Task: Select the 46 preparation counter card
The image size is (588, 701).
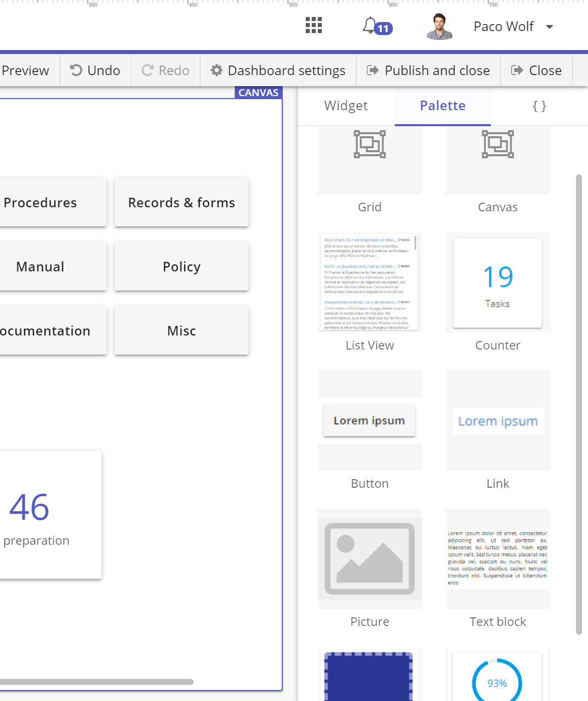Action: [50, 515]
